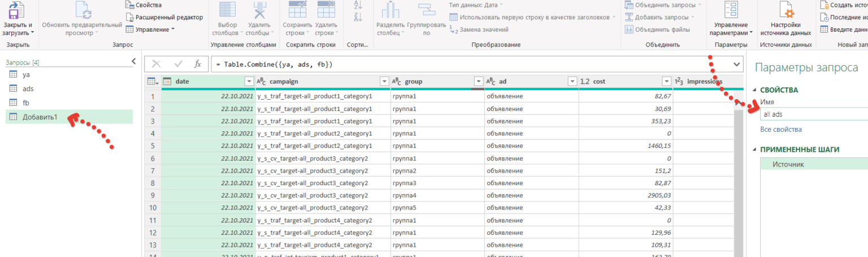Open the Расширенный редактор

163,17
